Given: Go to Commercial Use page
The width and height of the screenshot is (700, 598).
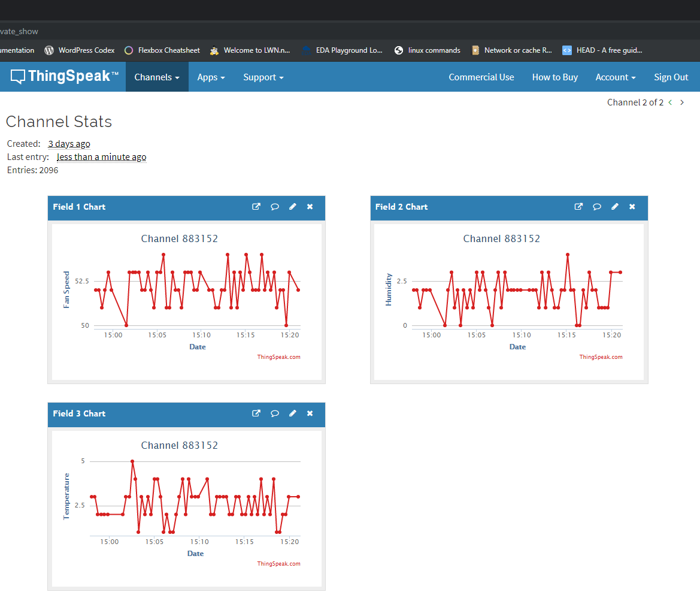Looking at the screenshot, I should point(481,77).
